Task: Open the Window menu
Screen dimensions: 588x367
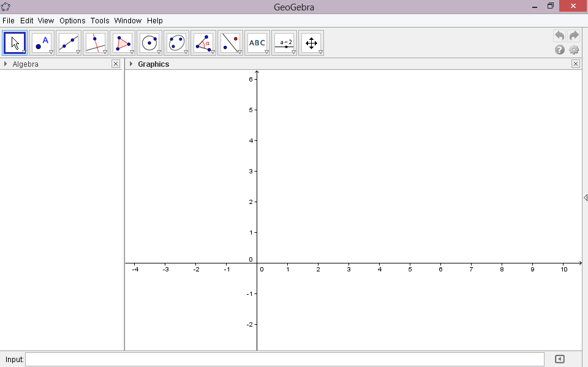Action: point(128,21)
